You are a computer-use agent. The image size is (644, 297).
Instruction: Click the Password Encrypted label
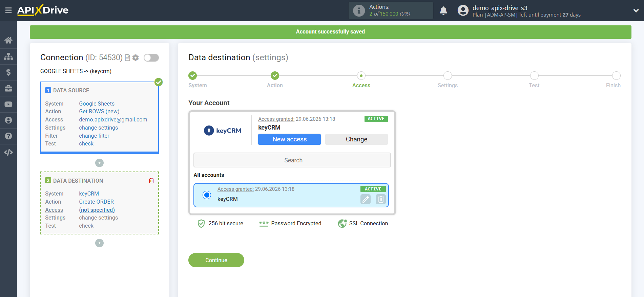[x=296, y=223]
